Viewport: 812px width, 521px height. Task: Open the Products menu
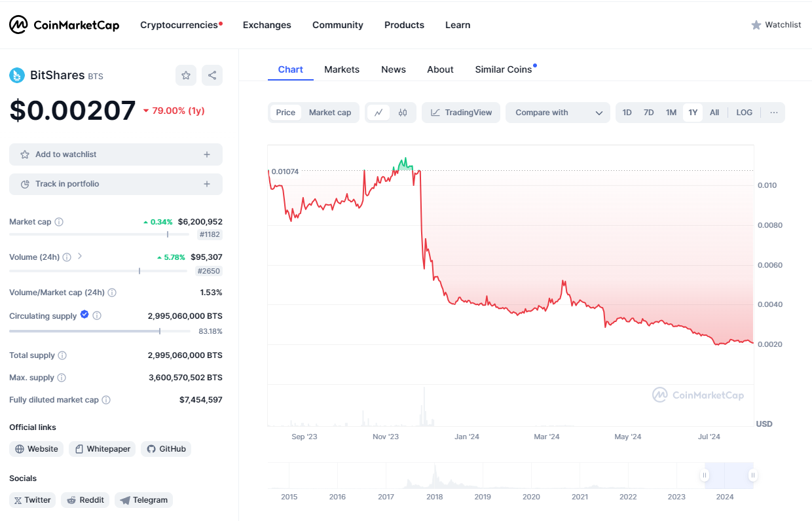coord(404,25)
